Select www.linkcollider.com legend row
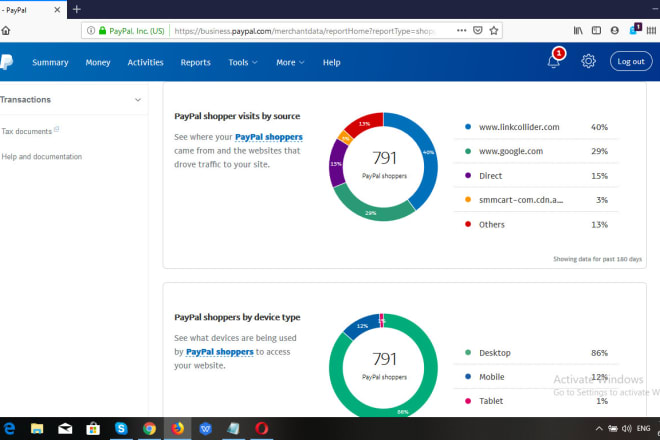660x440 pixels. click(536, 127)
